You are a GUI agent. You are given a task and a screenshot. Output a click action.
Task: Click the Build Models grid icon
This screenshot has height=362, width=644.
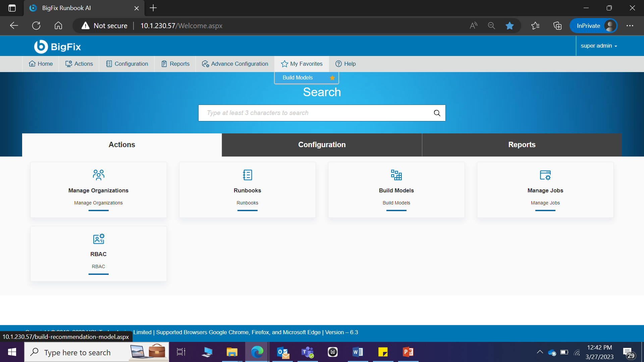[x=396, y=175]
